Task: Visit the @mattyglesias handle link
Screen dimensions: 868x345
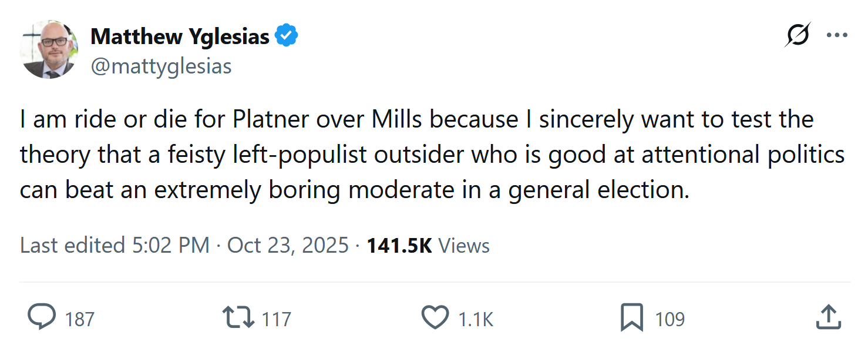Action: click(161, 66)
